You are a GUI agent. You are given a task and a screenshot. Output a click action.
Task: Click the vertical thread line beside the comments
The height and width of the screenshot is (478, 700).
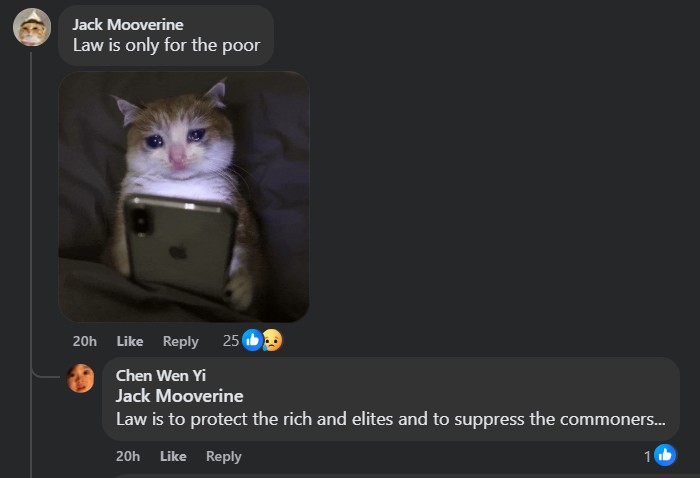point(31,265)
